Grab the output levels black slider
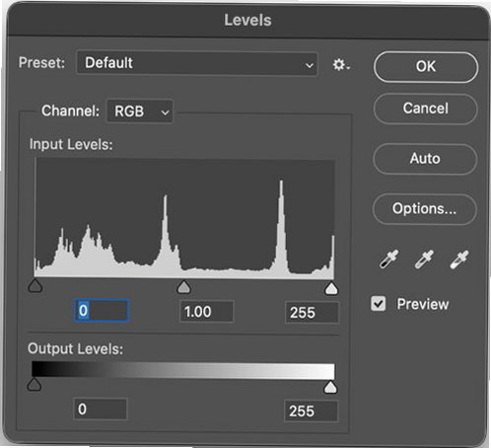 pos(35,384)
